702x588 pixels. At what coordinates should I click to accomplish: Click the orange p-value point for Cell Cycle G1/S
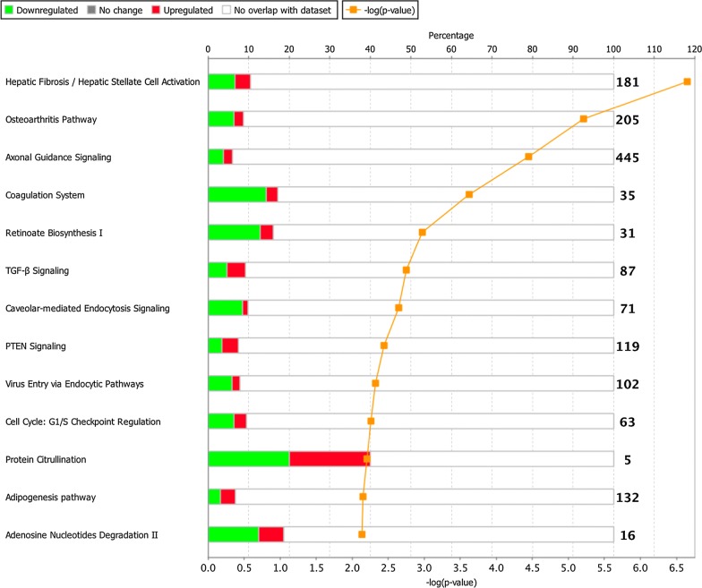coord(371,421)
